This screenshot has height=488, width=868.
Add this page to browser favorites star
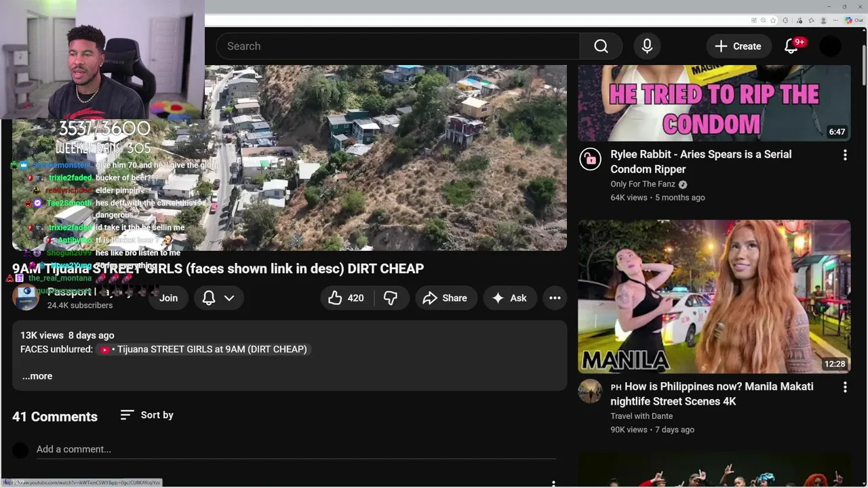(773, 20)
